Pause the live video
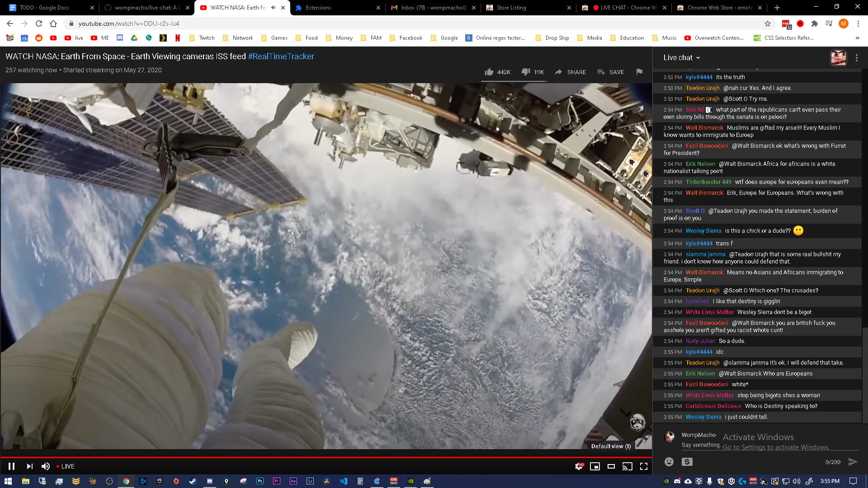Screen dimensions: 868x488 point(12,466)
